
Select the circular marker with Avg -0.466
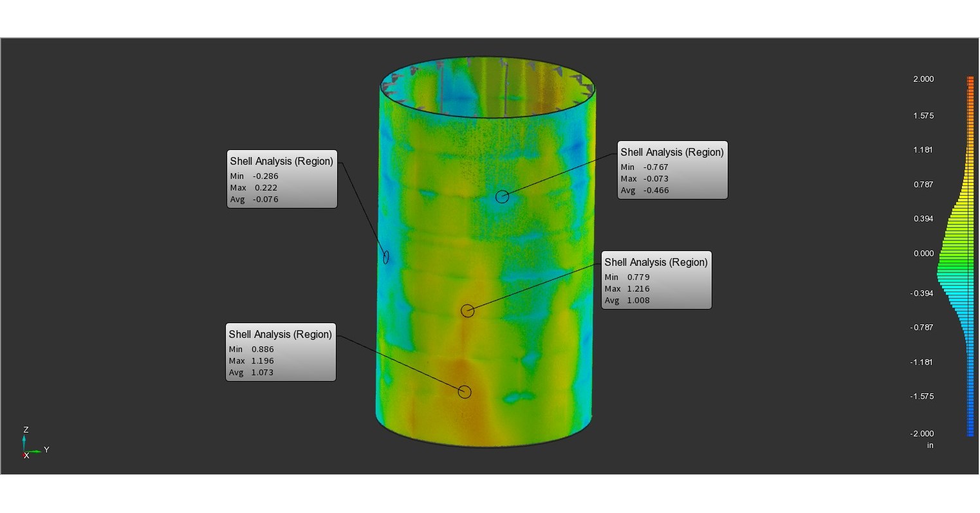[503, 197]
